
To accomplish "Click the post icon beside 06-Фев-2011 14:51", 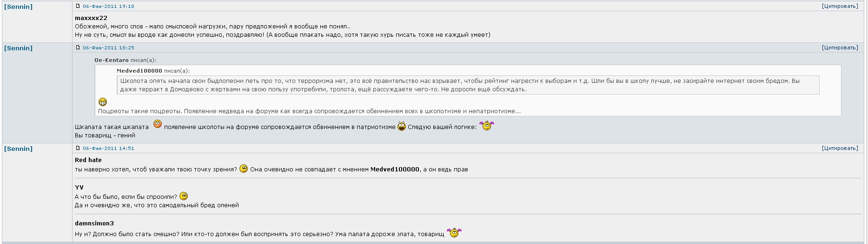I will pos(78,148).
